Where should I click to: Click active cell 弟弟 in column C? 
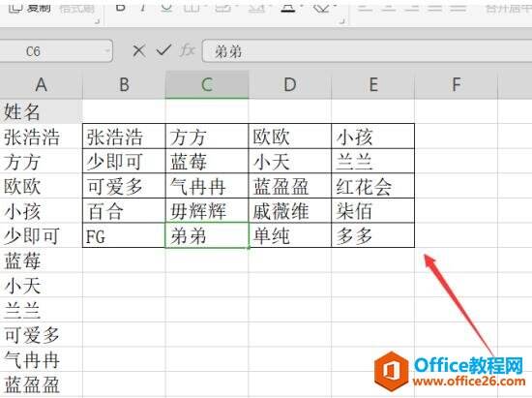coord(207,235)
